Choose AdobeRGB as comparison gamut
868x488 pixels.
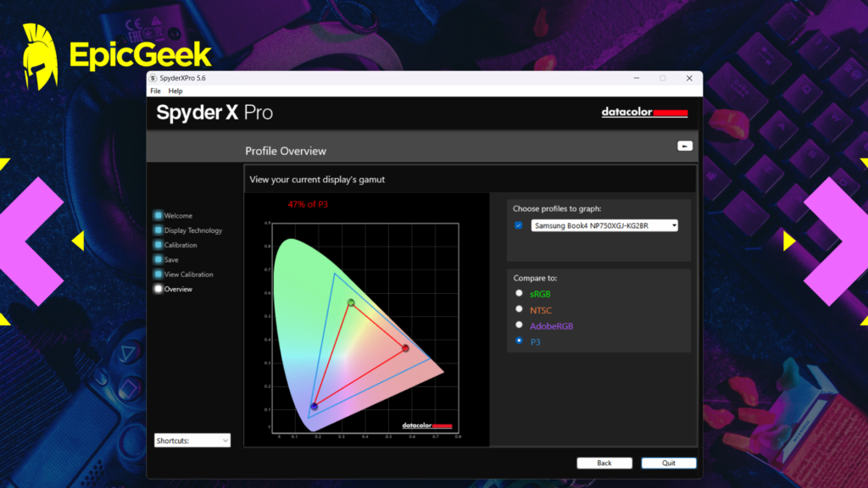point(519,325)
